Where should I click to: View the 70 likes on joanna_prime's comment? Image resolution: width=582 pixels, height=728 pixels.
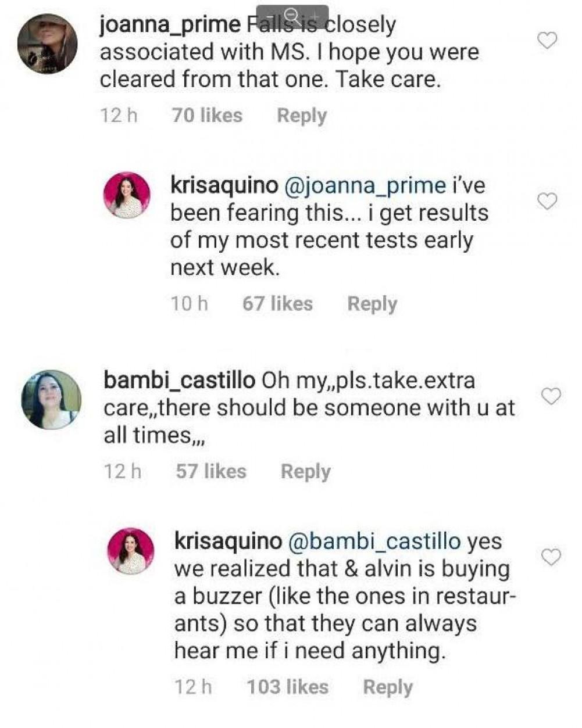tap(207, 116)
